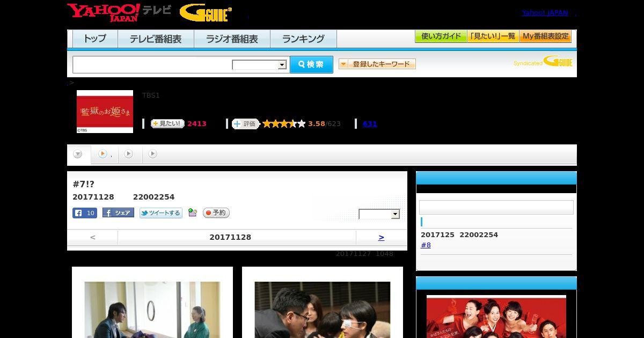Click the #7!? episode title

click(84, 184)
